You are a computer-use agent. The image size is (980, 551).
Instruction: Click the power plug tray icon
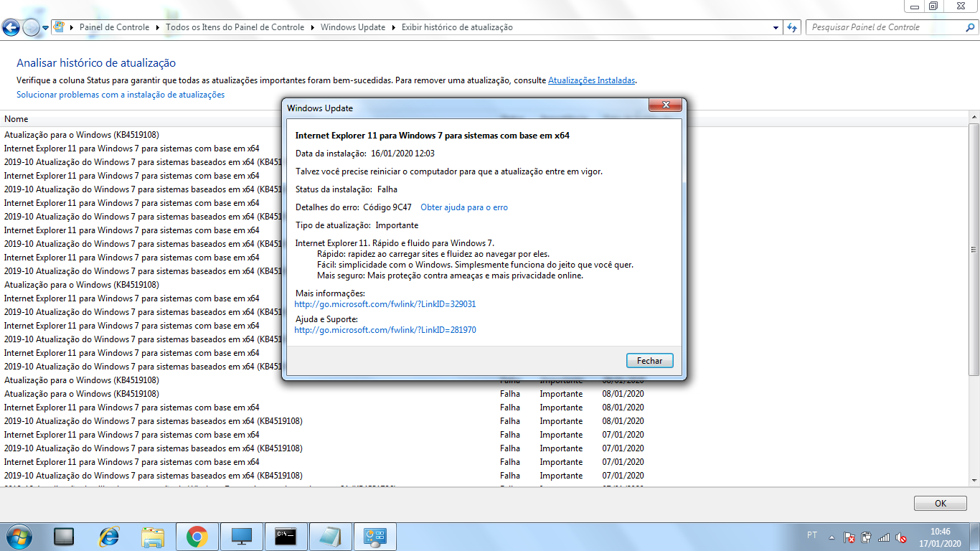click(867, 537)
